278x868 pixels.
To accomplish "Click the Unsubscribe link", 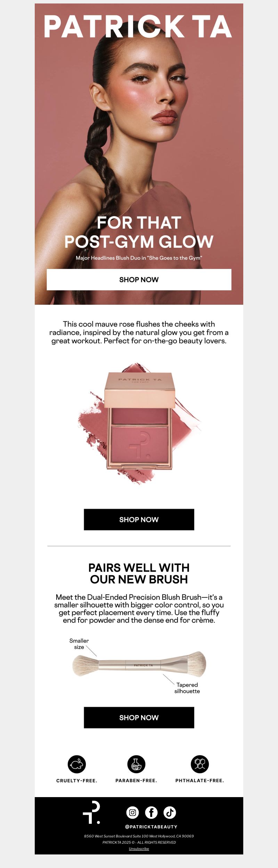I will click(x=139, y=849).
